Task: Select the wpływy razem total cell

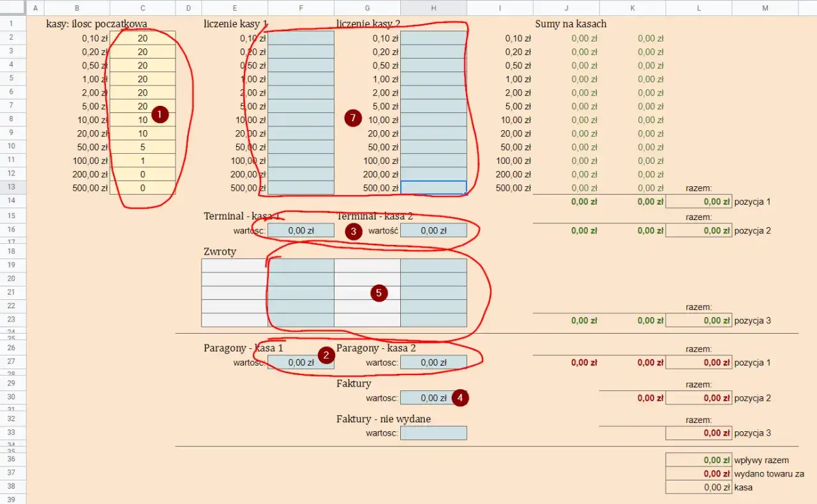Action: [699, 460]
